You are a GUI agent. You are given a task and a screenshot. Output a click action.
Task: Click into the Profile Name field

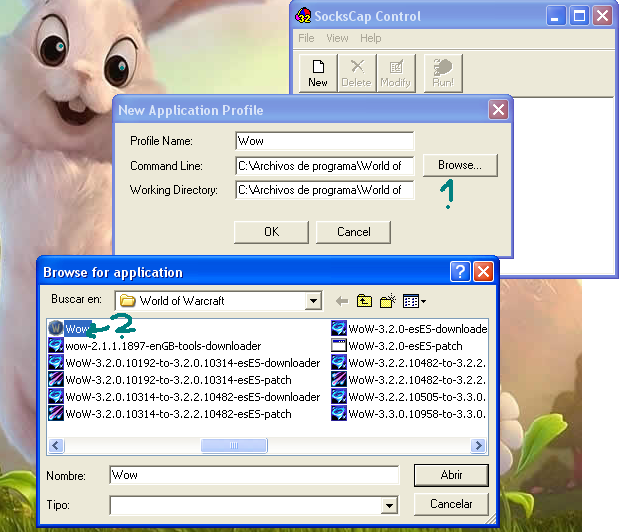coord(325,141)
